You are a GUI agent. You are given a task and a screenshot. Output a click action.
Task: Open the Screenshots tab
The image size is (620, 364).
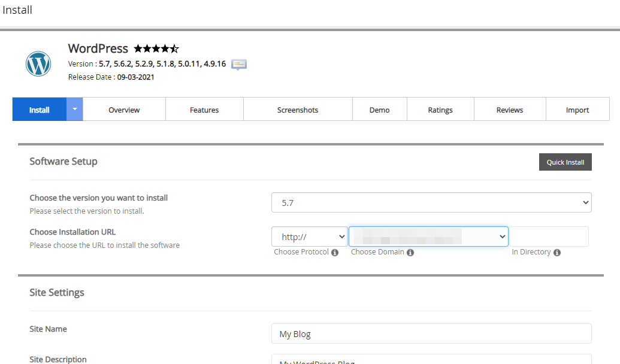[x=298, y=109]
